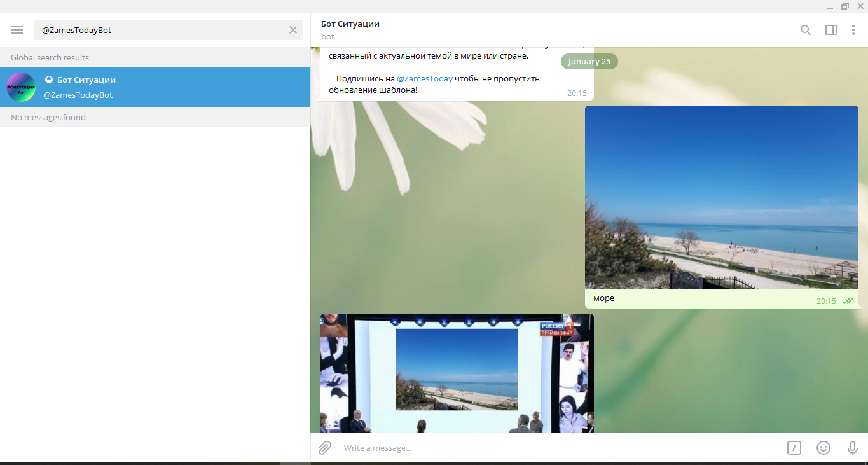The image size is (868, 465).
Task: Search inside this chat
Action: coord(806,30)
